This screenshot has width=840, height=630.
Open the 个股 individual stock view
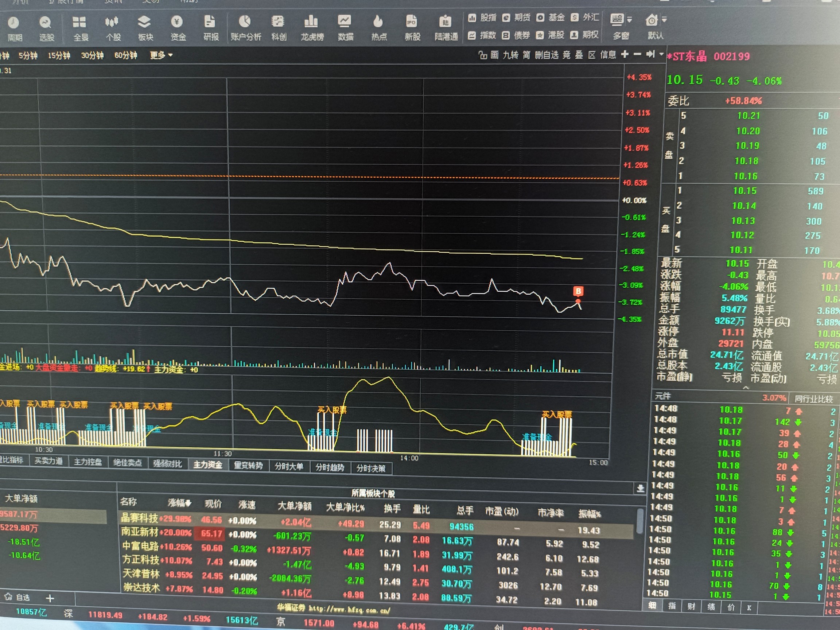tap(113, 28)
